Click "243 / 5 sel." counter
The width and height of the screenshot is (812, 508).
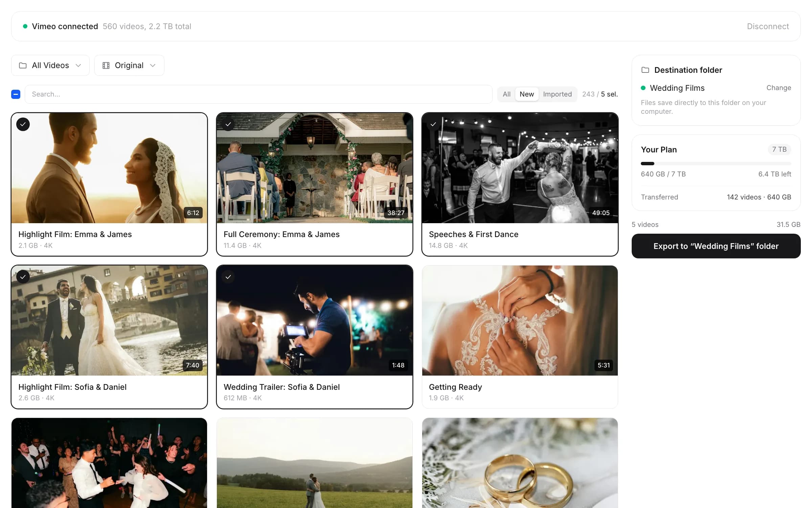600,94
